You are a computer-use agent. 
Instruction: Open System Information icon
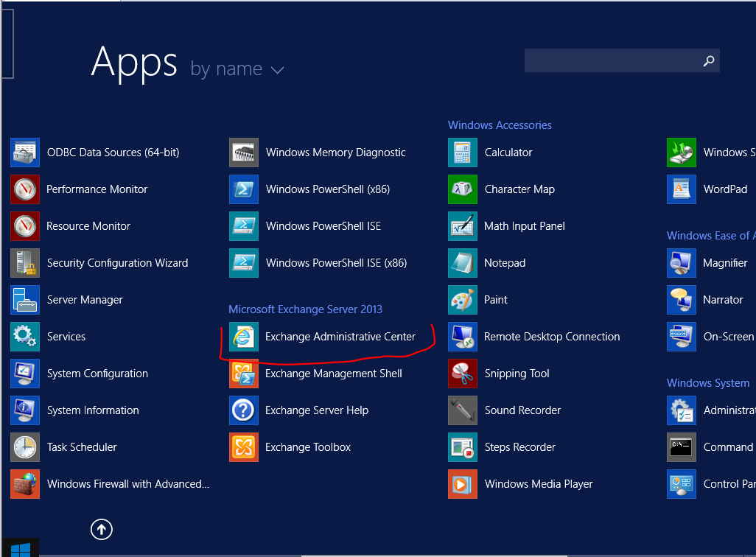[25, 410]
